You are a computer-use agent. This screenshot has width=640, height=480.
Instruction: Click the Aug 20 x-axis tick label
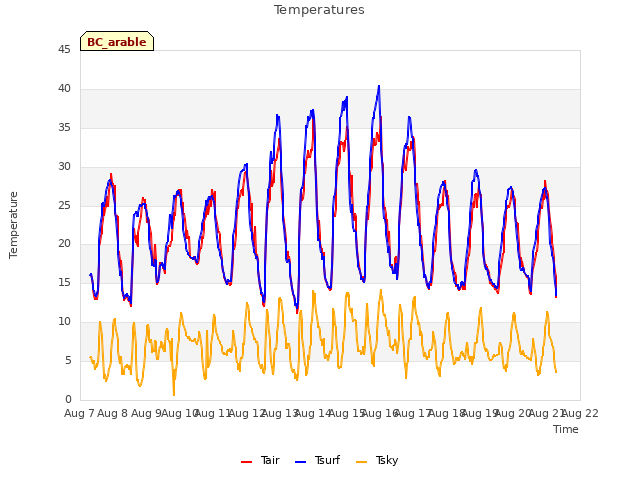coord(512,413)
